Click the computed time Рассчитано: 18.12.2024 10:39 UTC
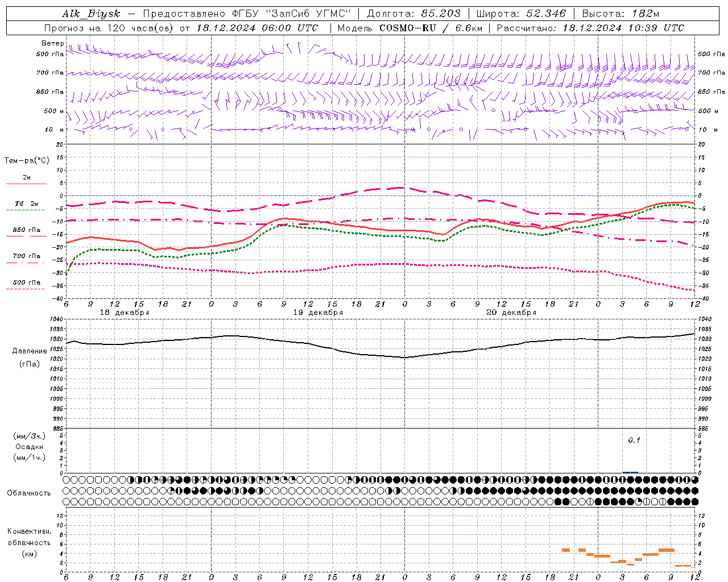Image resolution: width=728 pixels, height=582 pixels. (590, 28)
